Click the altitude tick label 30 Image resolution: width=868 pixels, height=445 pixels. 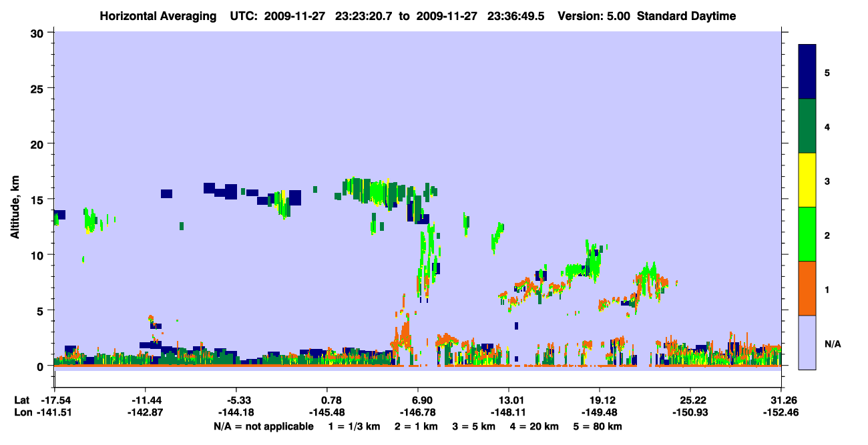click(38, 33)
